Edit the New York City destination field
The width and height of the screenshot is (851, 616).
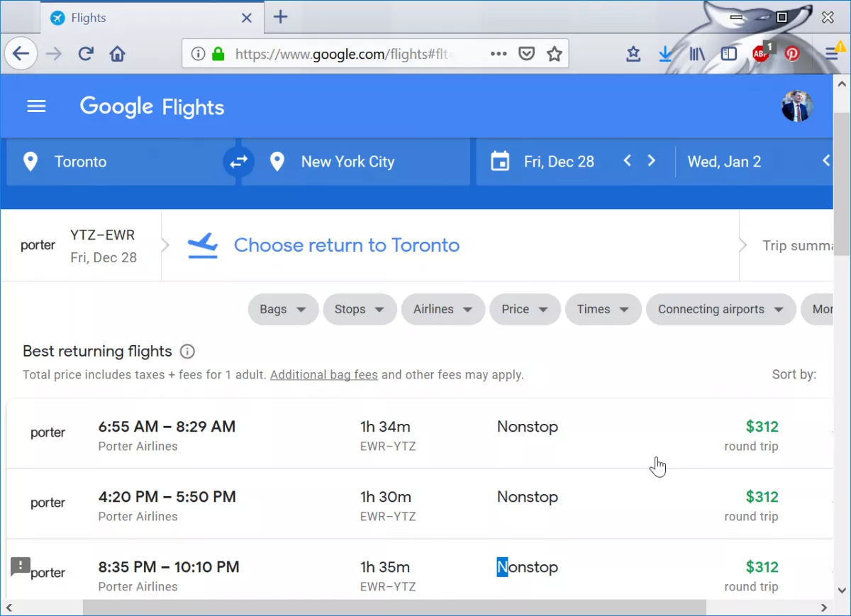[x=356, y=162]
